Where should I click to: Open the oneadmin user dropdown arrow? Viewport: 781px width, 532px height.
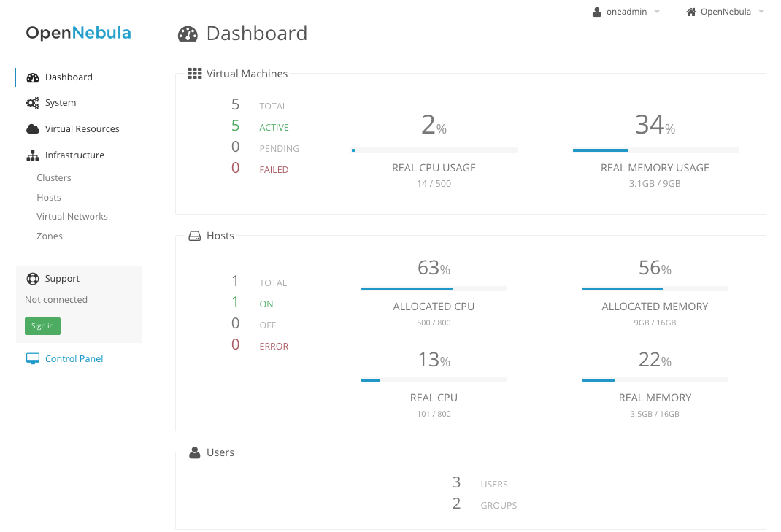[657, 12]
